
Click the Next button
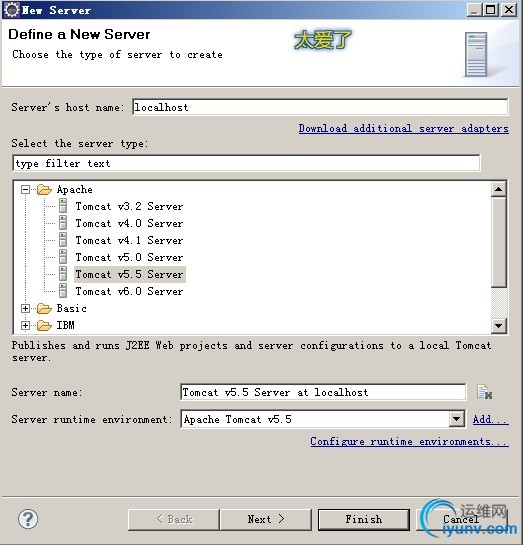pos(266,519)
